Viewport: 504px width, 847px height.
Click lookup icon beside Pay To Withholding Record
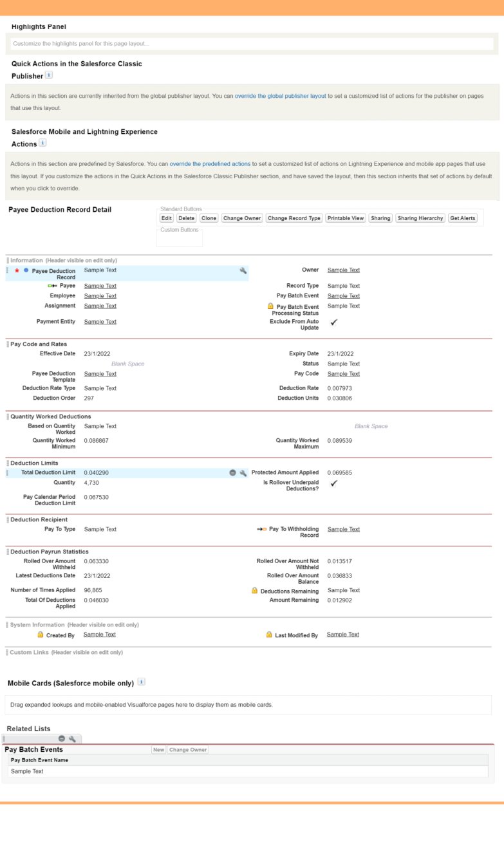(x=261, y=529)
